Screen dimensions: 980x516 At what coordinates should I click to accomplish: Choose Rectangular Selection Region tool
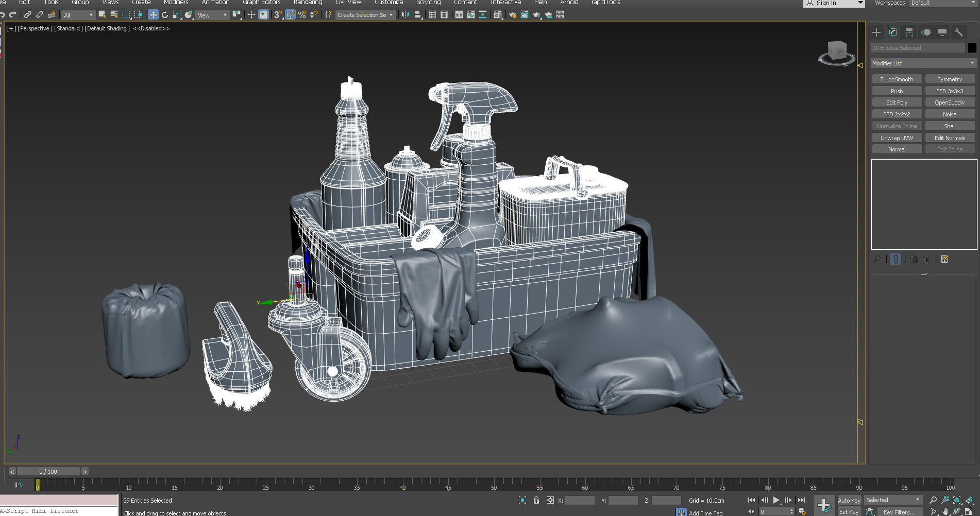click(x=126, y=15)
